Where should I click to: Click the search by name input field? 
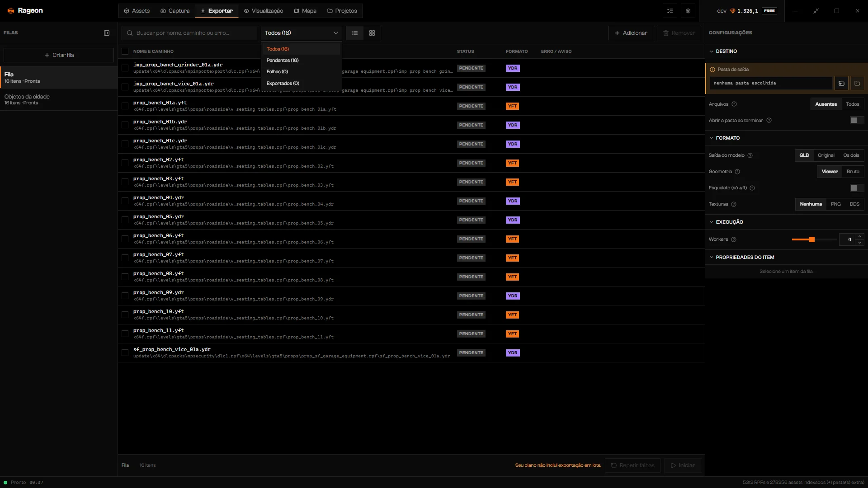(189, 33)
